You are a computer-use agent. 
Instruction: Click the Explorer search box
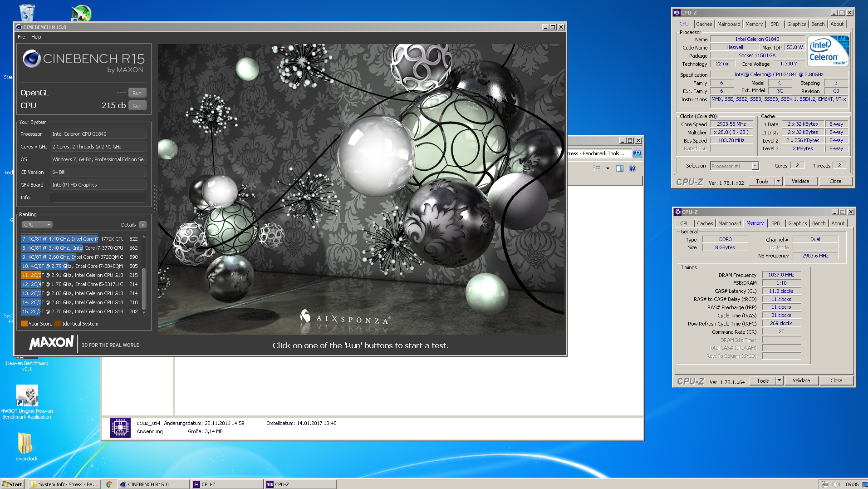(599, 153)
